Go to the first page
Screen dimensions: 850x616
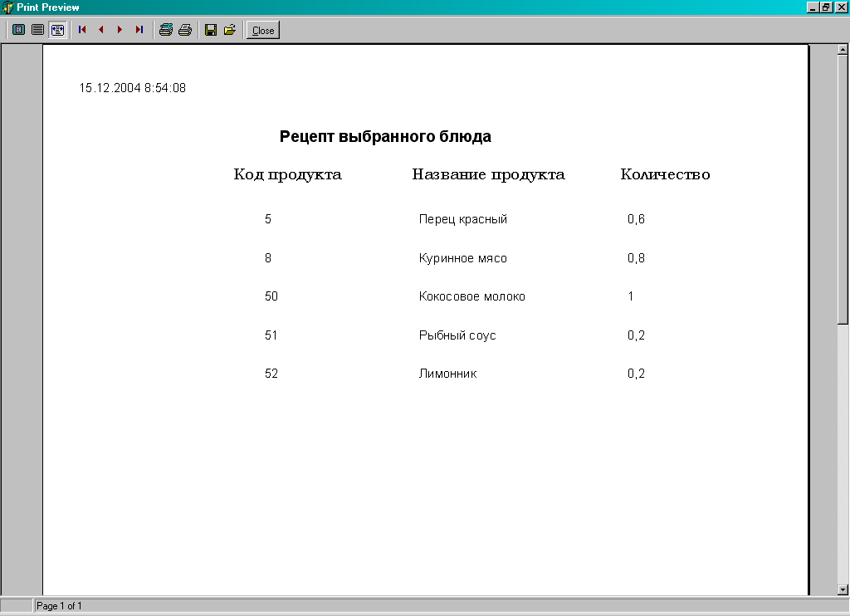point(82,30)
